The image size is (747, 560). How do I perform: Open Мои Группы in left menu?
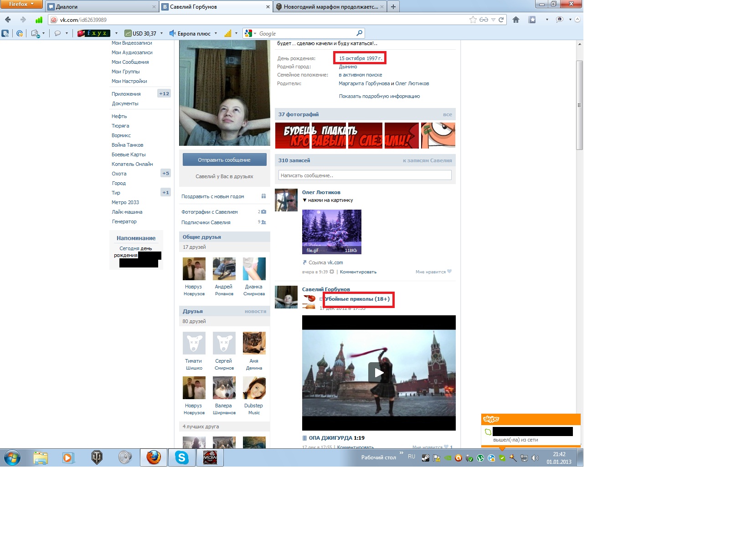[125, 72]
